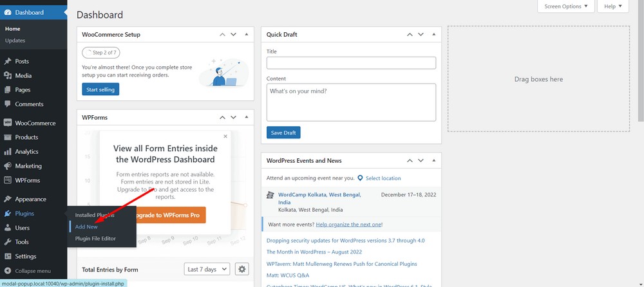Move WooCommerce Setup box down

pyautogui.click(x=233, y=35)
